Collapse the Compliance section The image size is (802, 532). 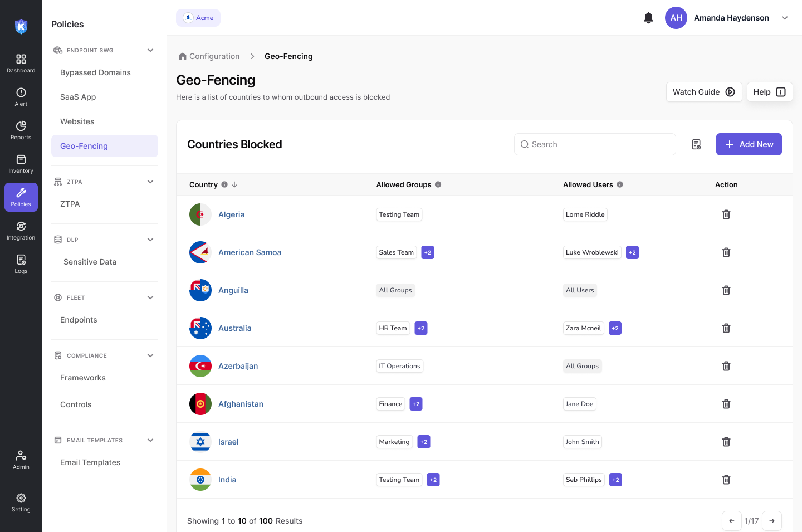pos(150,355)
